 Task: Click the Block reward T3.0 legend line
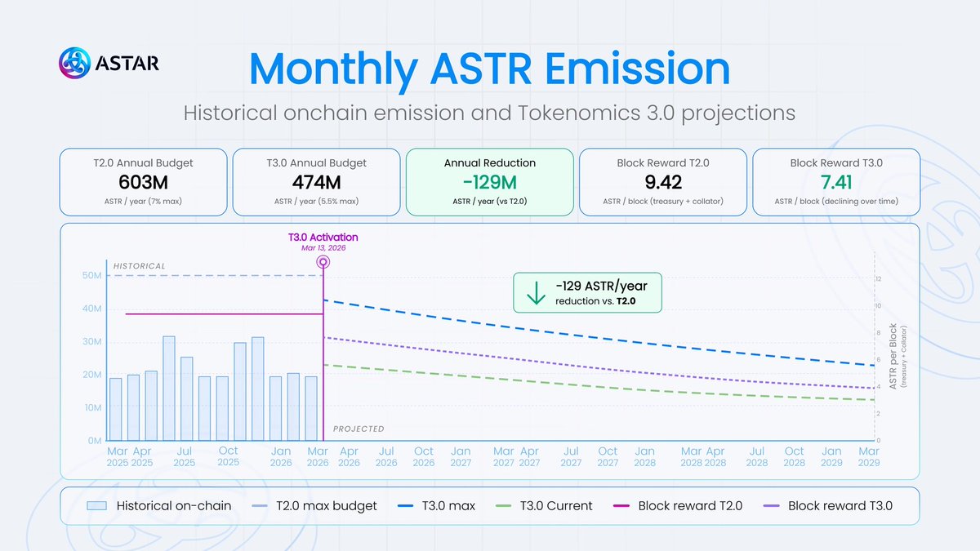point(772,506)
